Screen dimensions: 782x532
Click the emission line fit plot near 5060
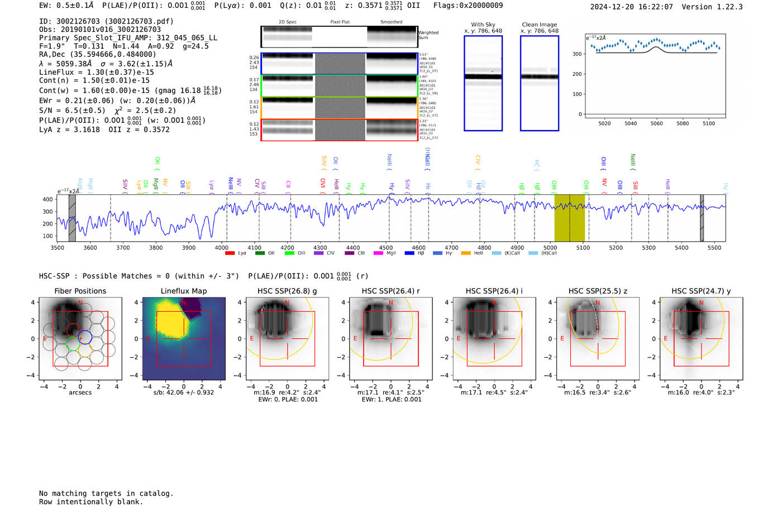coord(655,75)
